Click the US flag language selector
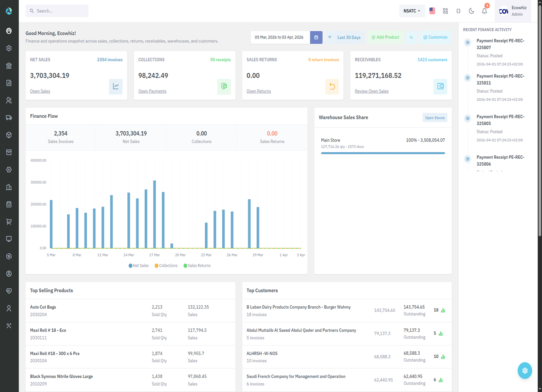The height and width of the screenshot is (392, 542). pyautogui.click(x=432, y=11)
